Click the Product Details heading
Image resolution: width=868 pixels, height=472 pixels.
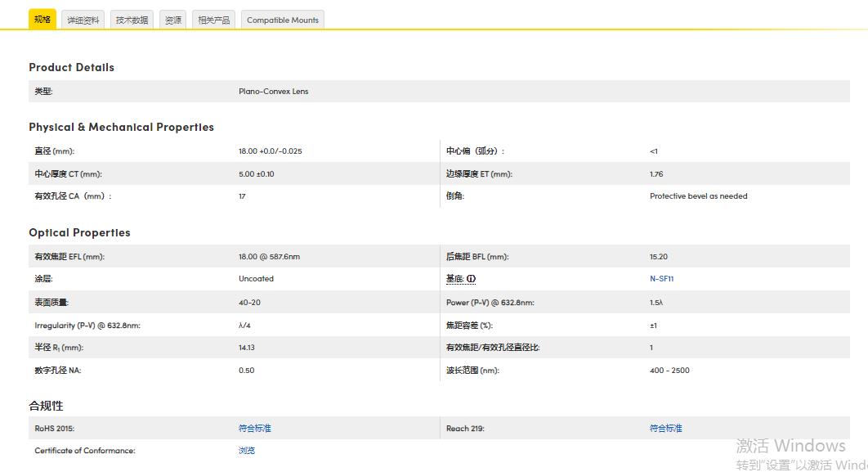(x=71, y=67)
